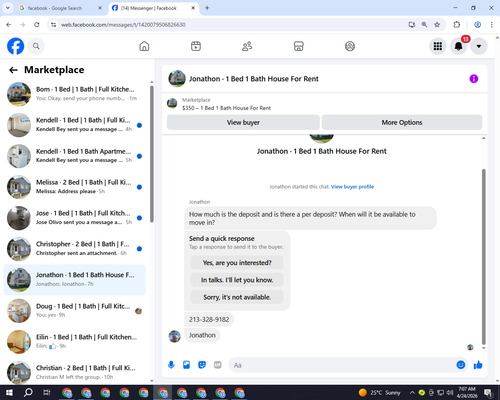Open the Windows Start menu
The width and height of the screenshot is (500, 400).
pyautogui.click(x=9, y=393)
